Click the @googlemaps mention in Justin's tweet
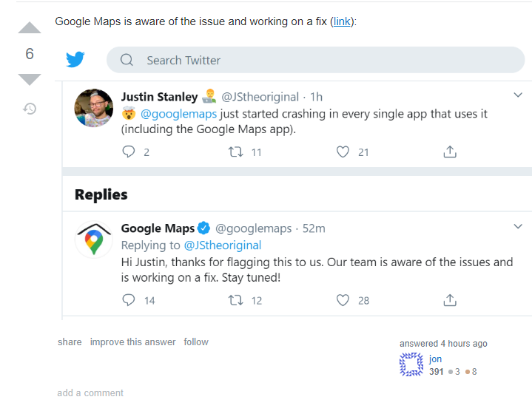The image size is (532, 411). (178, 114)
